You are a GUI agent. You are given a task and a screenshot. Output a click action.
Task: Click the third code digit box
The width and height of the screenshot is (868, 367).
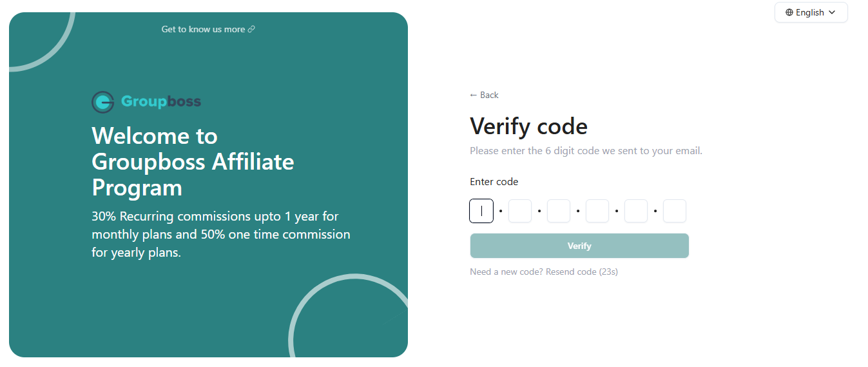point(559,211)
